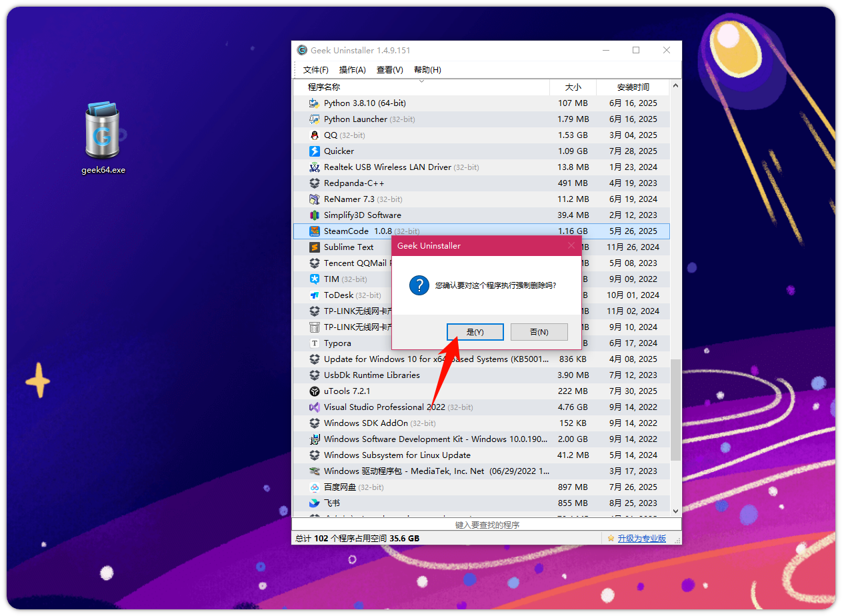The height and width of the screenshot is (616, 842).
Task: Click the 百度网盘 icon
Action: [315, 487]
